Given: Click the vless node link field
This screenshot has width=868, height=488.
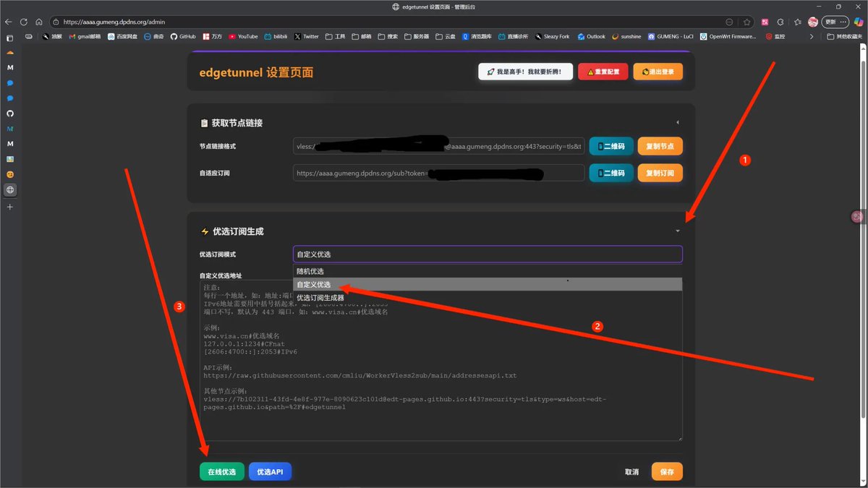Looking at the screenshot, I should coord(438,146).
